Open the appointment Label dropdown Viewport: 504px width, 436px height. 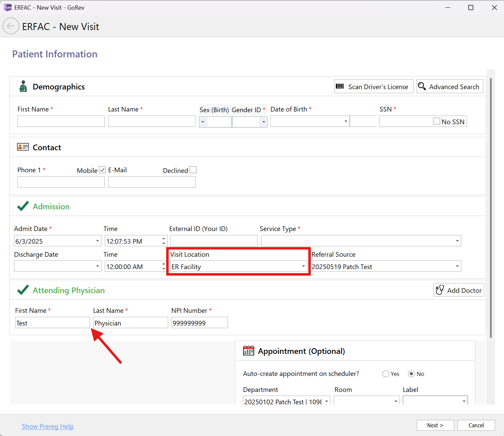click(464, 401)
